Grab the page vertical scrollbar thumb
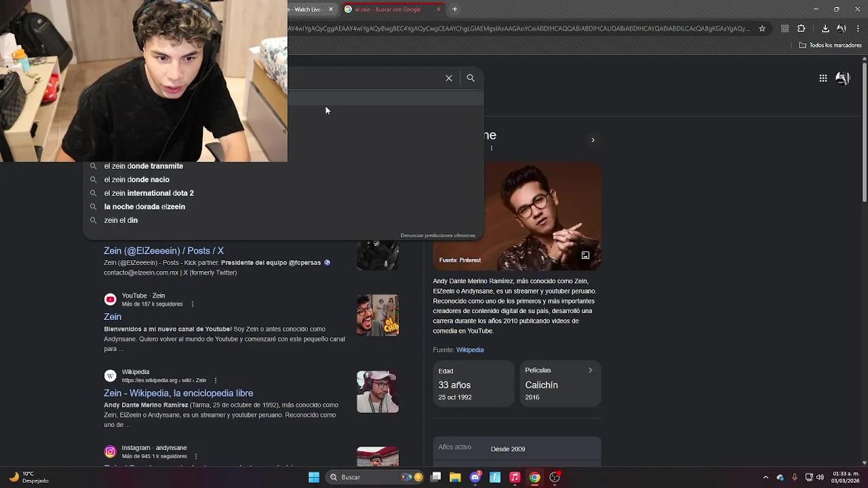Image resolution: width=868 pixels, height=488 pixels. tap(864, 131)
